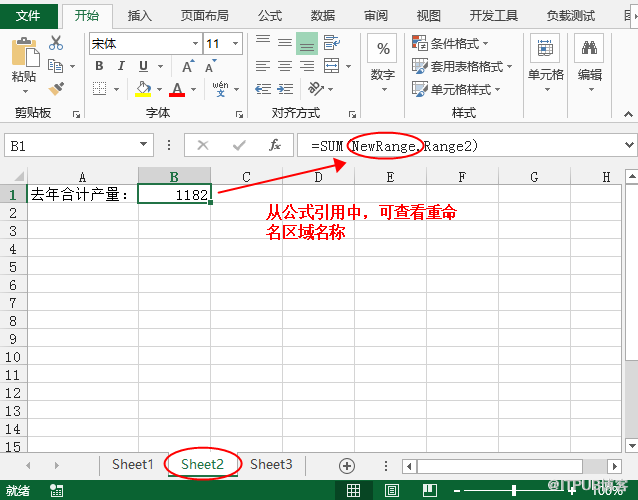Switch to the 公式 ribbon tab
Screen dimensions: 638x500
coord(269,15)
